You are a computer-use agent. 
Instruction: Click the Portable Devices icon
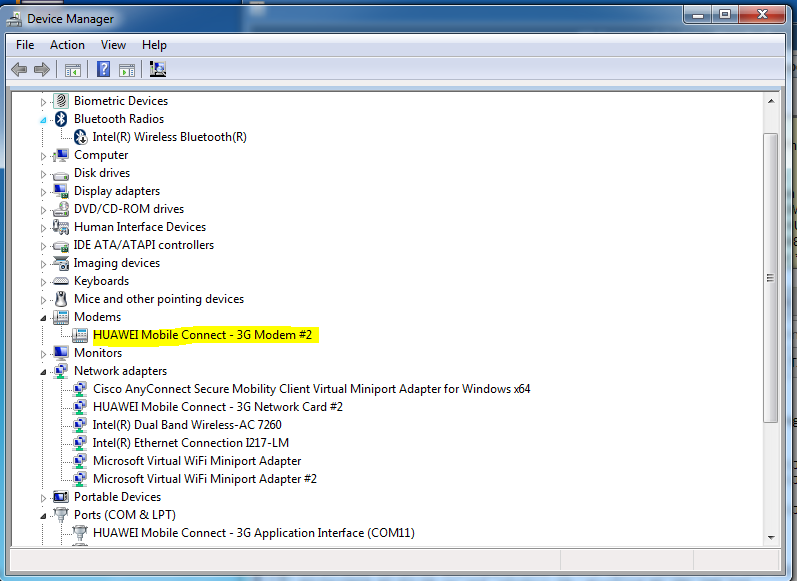click(61, 497)
